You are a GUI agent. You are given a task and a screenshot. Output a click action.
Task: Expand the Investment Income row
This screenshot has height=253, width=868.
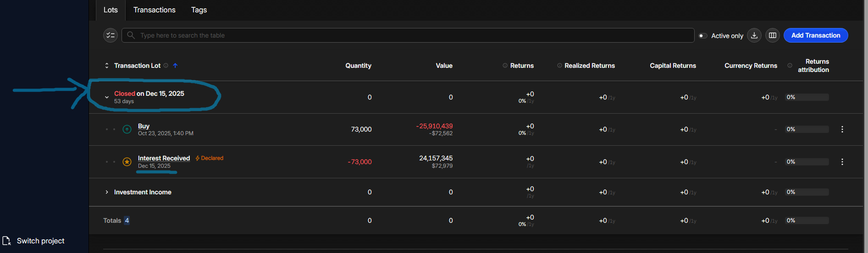point(107,192)
